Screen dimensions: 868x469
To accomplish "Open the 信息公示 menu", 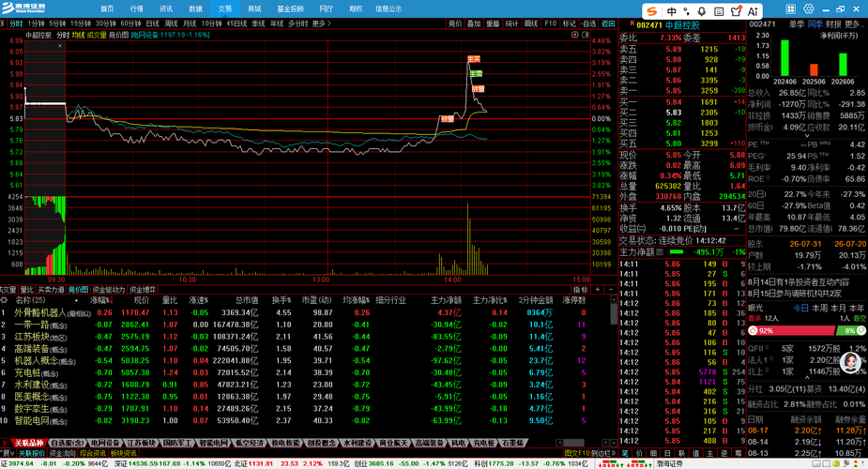I will (388, 8).
